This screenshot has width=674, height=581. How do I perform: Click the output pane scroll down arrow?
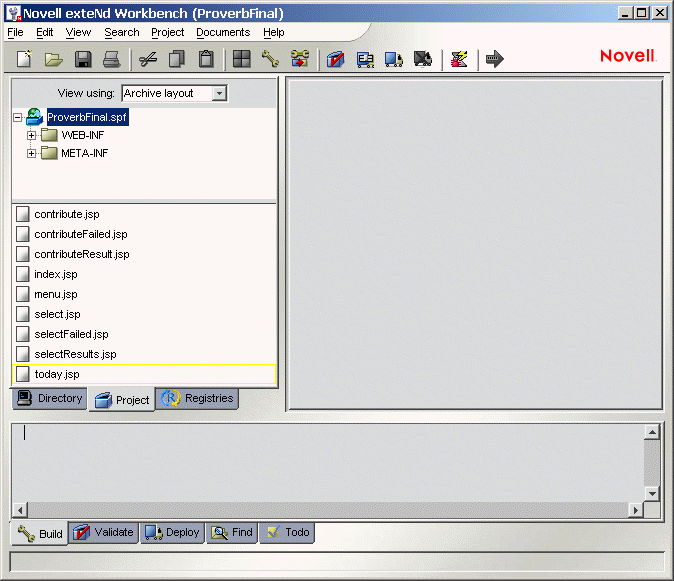pos(652,493)
